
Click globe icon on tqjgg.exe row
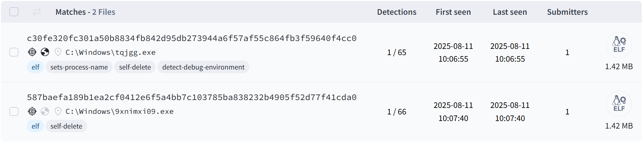(45, 52)
